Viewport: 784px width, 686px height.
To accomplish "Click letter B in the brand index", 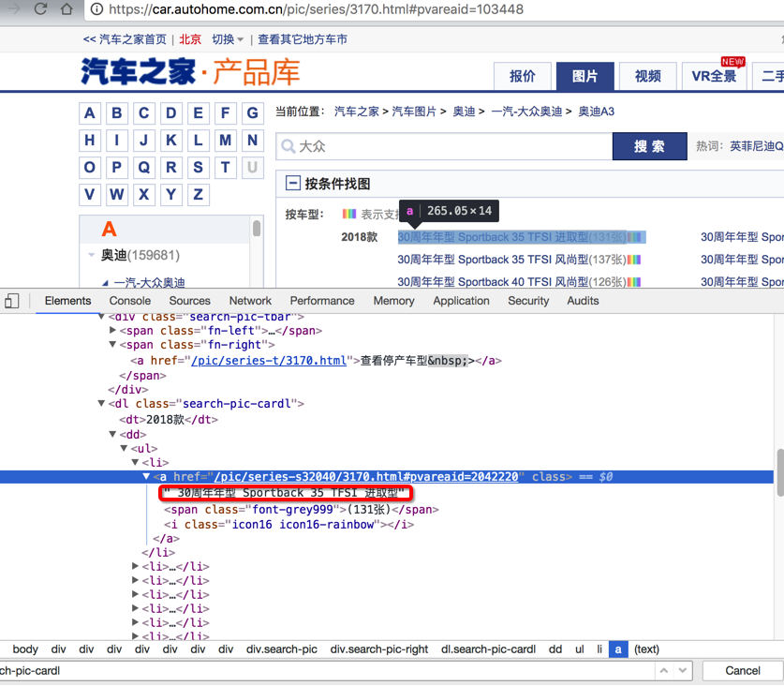I will click(116, 113).
